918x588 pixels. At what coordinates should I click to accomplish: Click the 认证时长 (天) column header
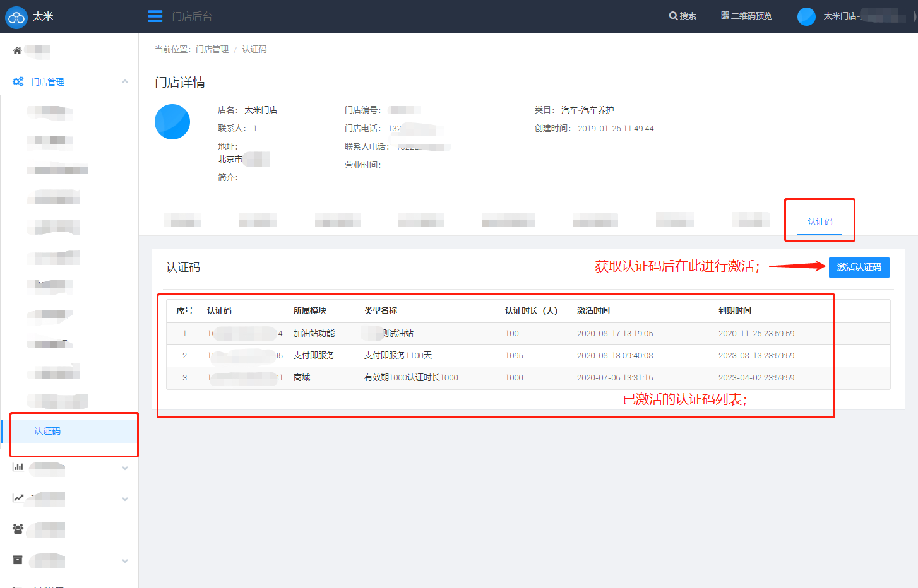[531, 310]
